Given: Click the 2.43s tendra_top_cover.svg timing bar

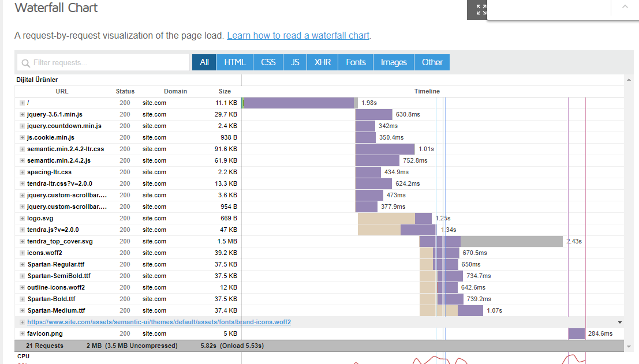Looking at the screenshot, I should click(491, 242).
